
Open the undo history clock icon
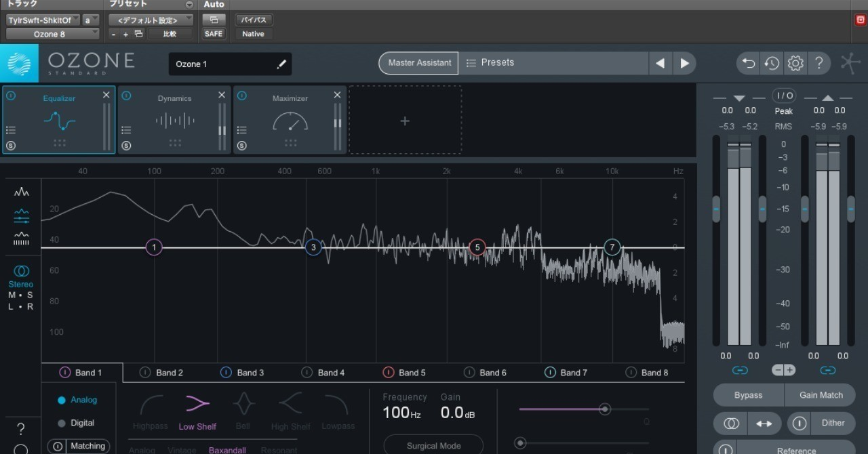pyautogui.click(x=772, y=64)
